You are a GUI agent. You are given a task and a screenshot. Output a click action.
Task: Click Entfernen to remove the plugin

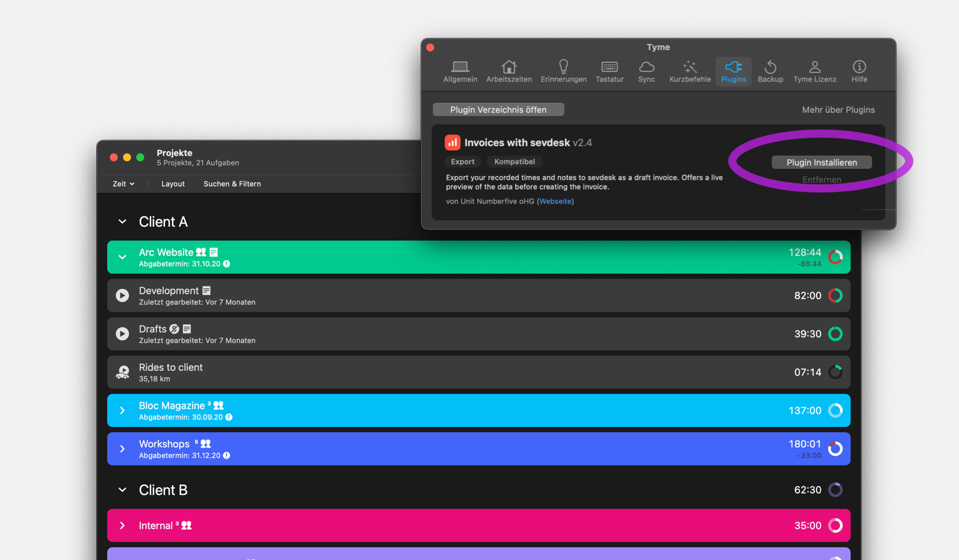[x=821, y=180]
